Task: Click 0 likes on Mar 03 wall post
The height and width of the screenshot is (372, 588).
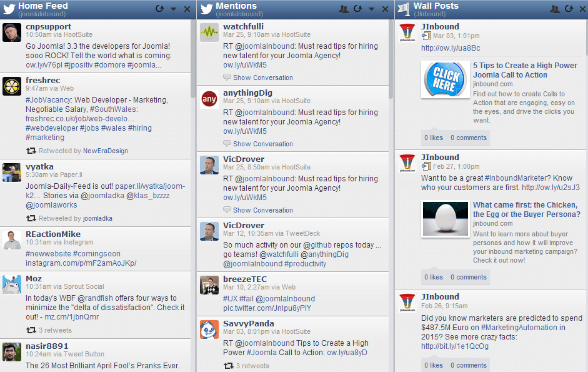Action: pyautogui.click(x=434, y=138)
